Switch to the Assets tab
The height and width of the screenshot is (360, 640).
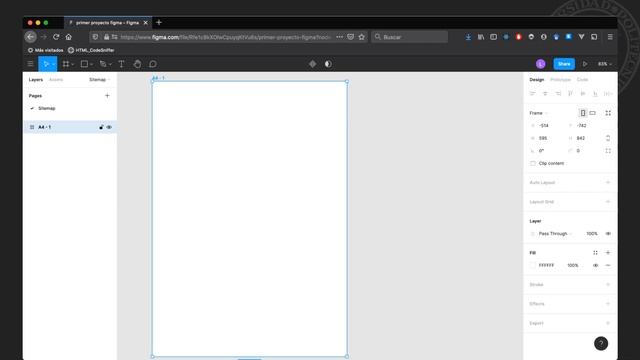click(56, 80)
